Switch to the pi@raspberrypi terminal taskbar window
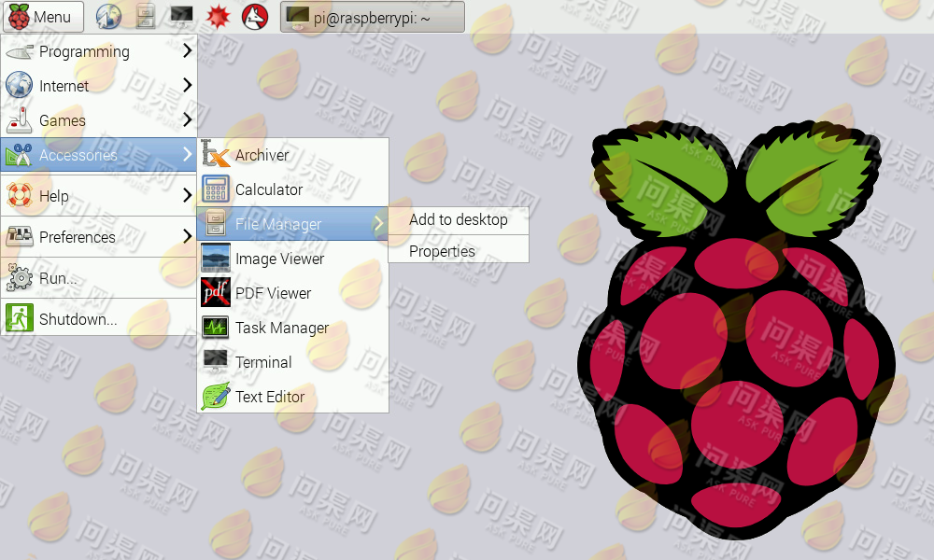This screenshot has height=560, width=934. [x=373, y=17]
